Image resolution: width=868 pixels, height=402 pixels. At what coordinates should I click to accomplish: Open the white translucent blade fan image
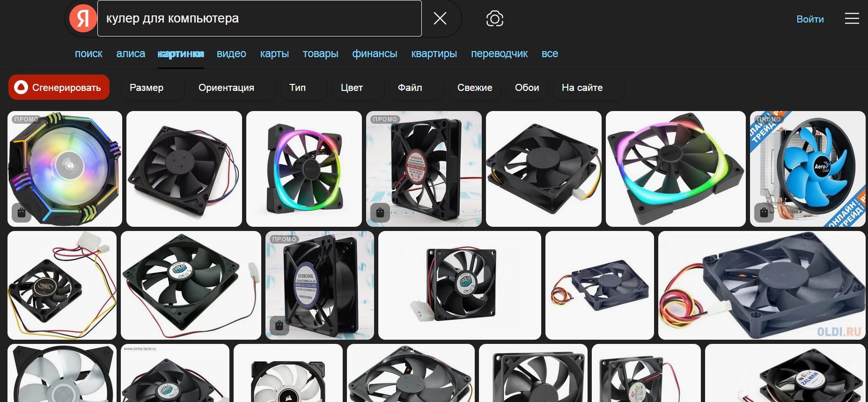pyautogui.click(x=62, y=373)
